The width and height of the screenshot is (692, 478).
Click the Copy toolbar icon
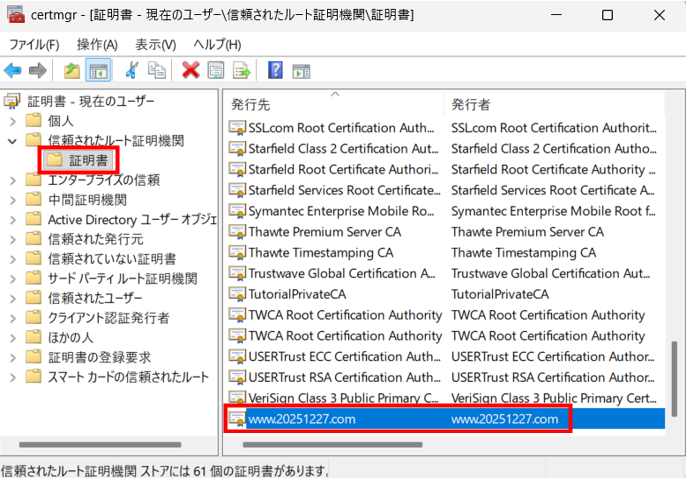pyautogui.click(x=157, y=70)
